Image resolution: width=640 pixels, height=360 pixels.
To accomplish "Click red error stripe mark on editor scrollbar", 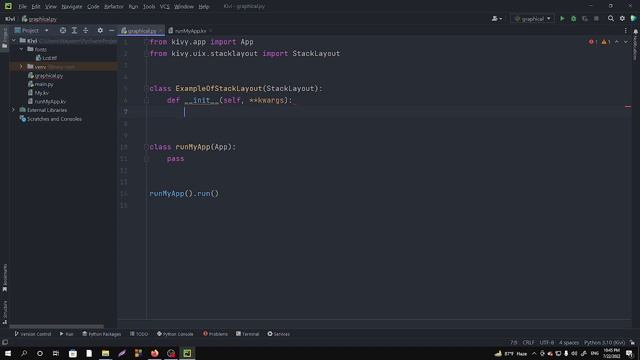I will click(x=628, y=107).
